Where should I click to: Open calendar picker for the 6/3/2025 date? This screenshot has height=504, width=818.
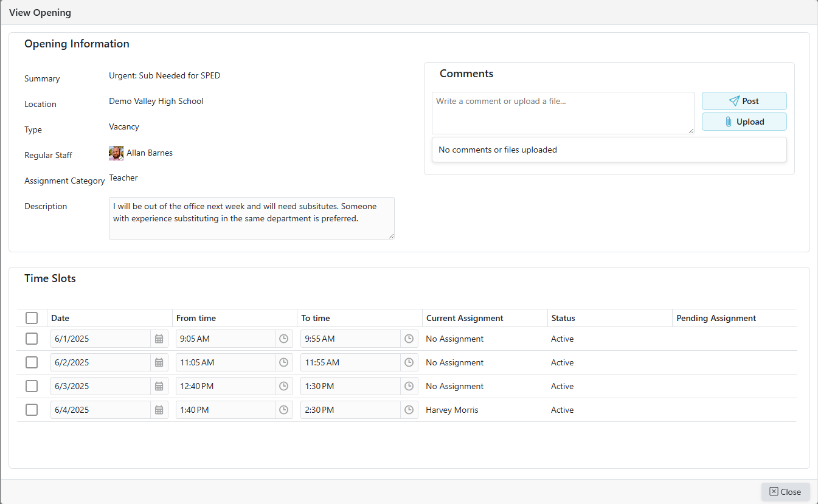pyautogui.click(x=159, y=386)
